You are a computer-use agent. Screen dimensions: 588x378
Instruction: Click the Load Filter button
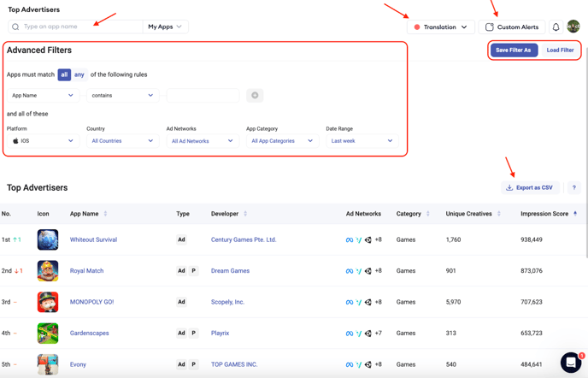[560, 50]
